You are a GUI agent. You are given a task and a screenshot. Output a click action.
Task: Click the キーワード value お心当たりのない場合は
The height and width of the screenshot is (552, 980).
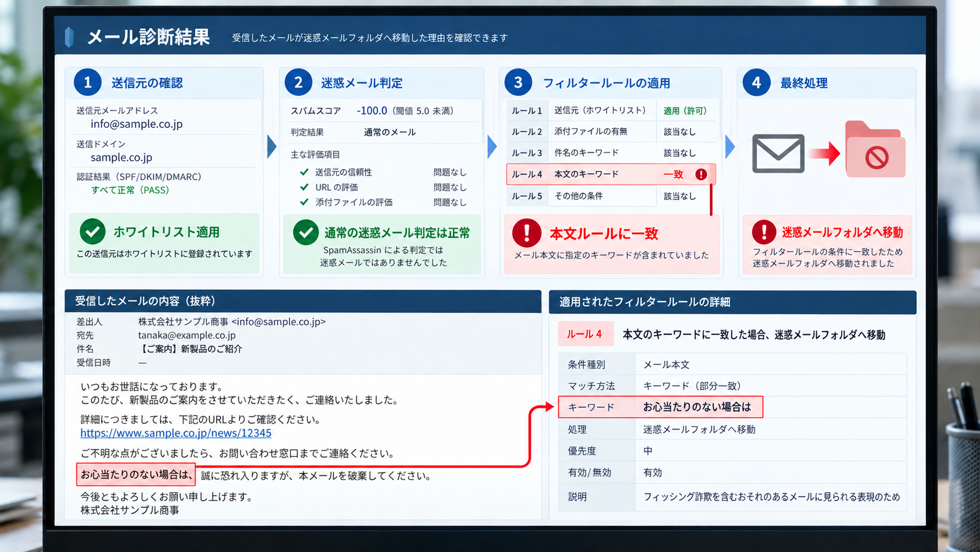tap(697, 407)
